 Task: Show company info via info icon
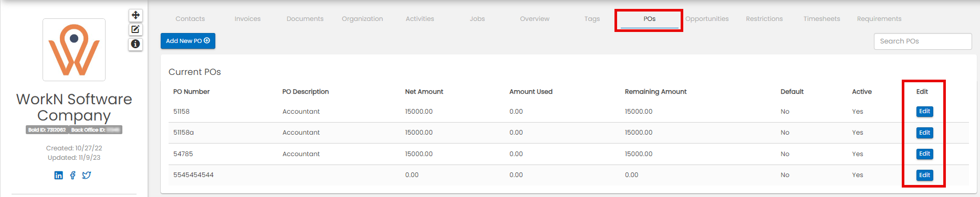click(135, 44)
